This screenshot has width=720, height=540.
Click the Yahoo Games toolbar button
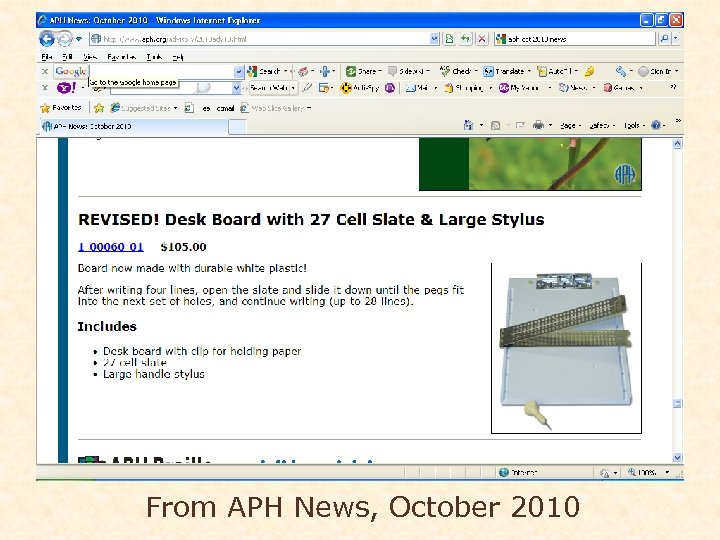tap(619, 87)
